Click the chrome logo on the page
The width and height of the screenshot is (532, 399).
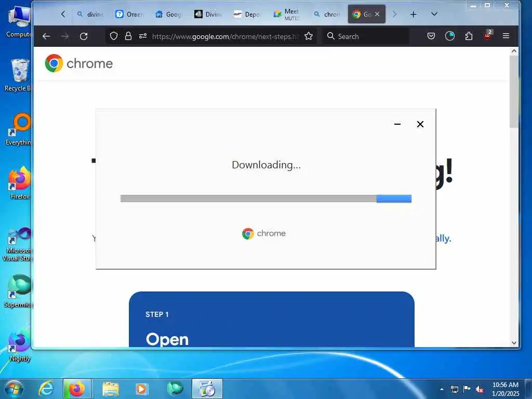point(79,63)
